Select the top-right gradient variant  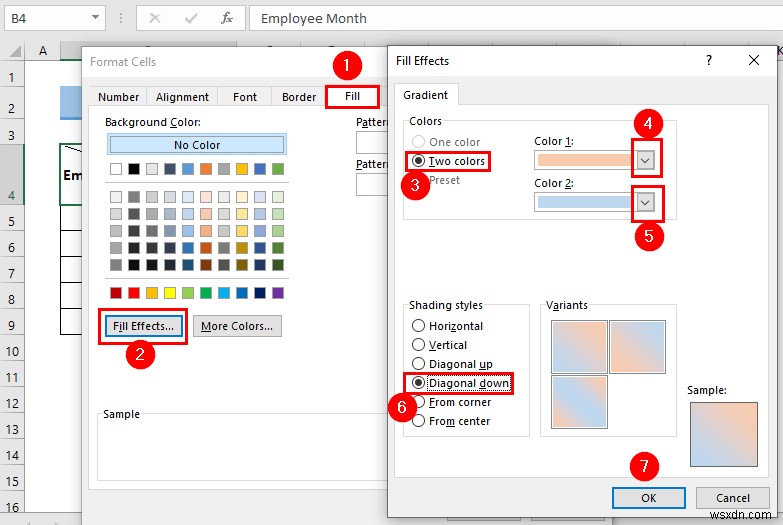pyautogui.click(x=638, y=347)
